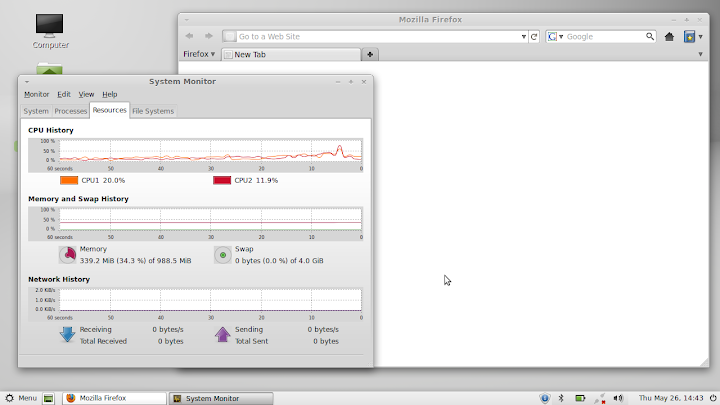
Task: Open the list all tabs dropdown
Action: pyautogui.click(x=700, y=54)
